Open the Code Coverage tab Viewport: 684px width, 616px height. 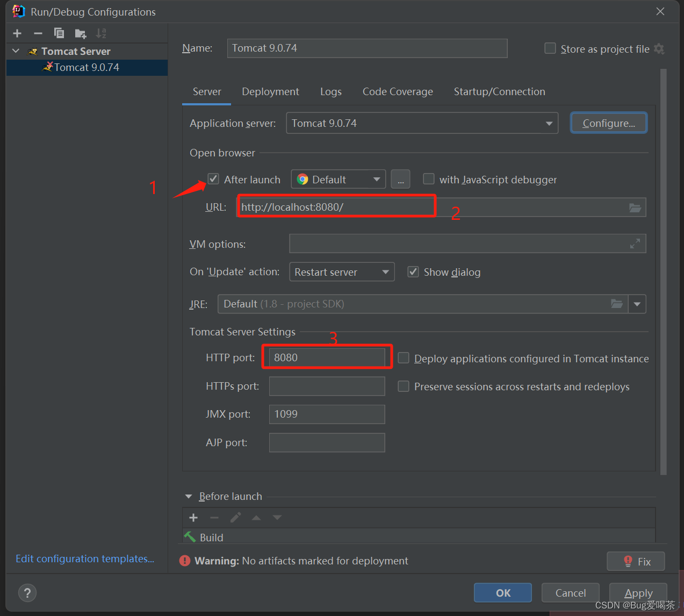pyautogui.click(x=398, y=92)
